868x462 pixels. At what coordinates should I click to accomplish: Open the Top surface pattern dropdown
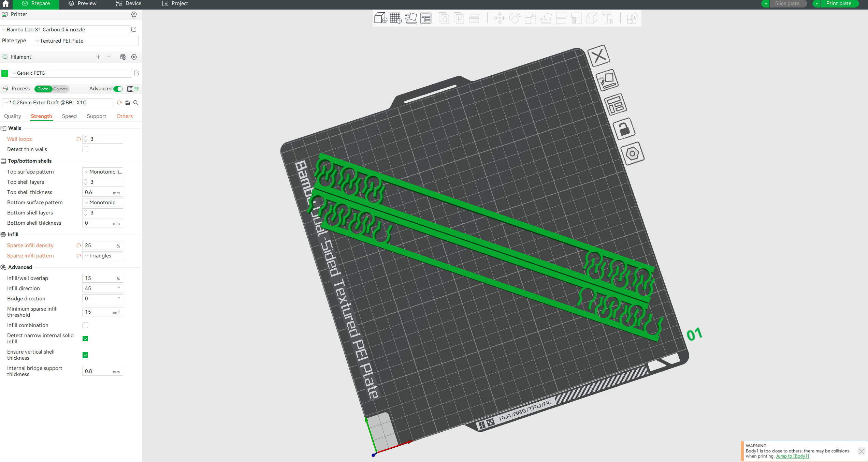[x=103, y=172]
